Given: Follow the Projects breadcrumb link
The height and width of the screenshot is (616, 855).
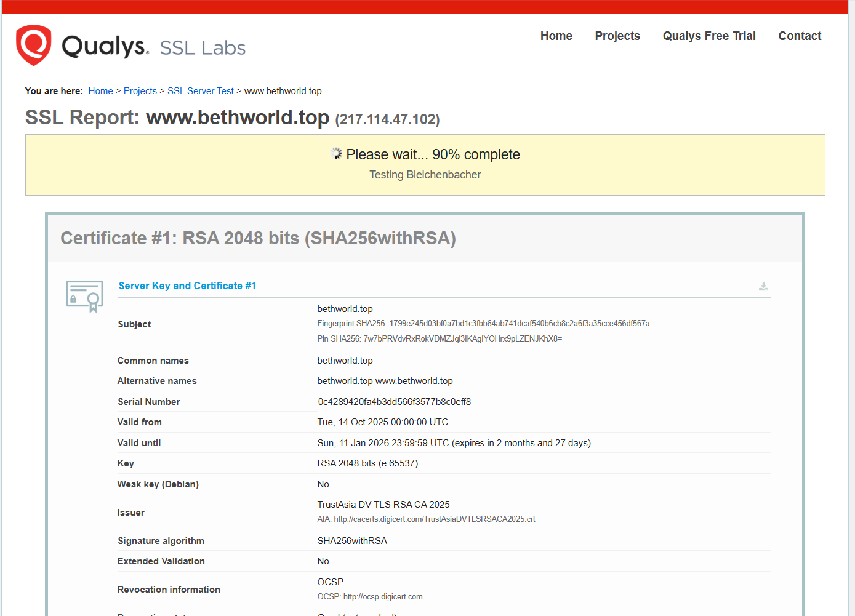Looking at the screenshot, I should 140,91.
